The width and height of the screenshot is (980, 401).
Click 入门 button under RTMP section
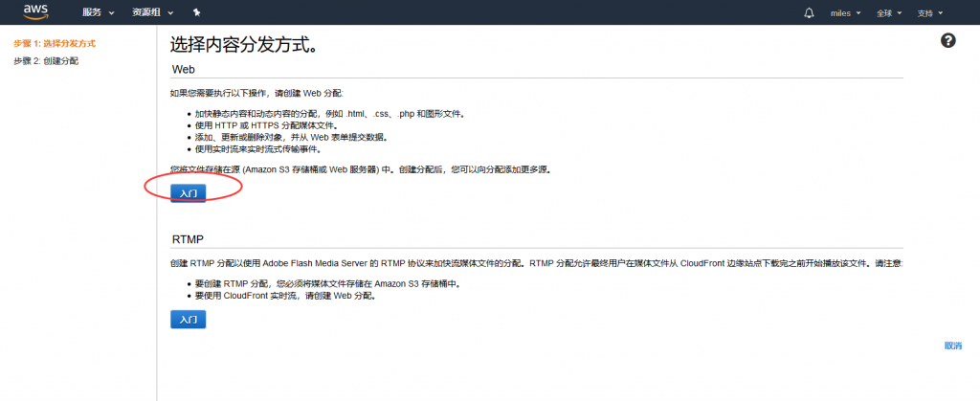[x=189, y=320]
